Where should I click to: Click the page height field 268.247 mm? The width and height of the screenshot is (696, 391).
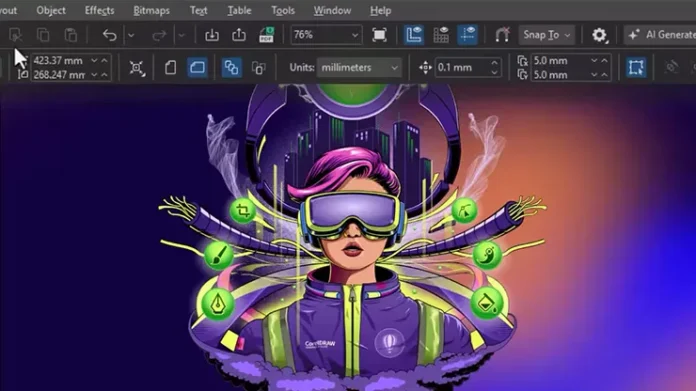point(59,75)
